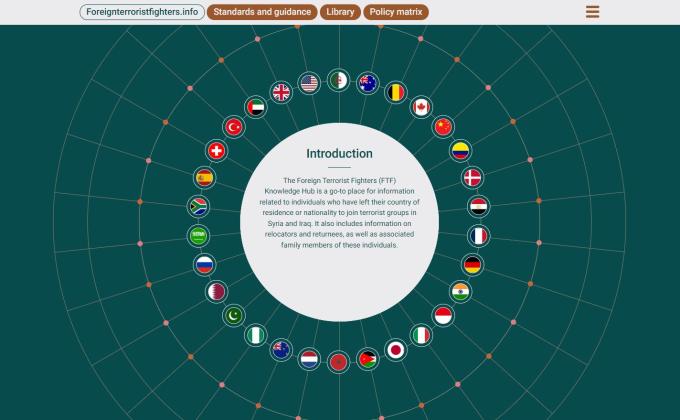Select the Colombia flag icon
Screen dimensions: 680x420
tap(460, 151)
